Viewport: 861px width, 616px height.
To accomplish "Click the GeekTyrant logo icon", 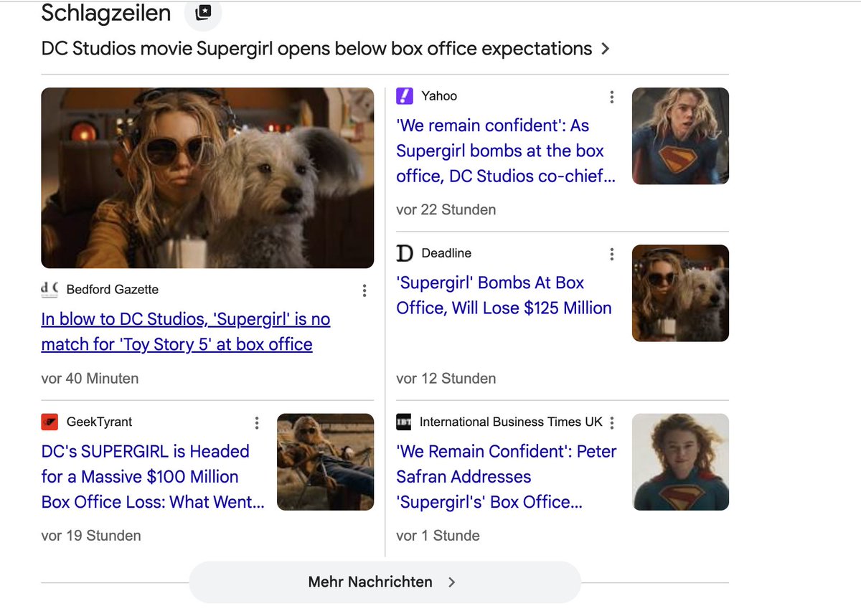I will tap(50, 422).
